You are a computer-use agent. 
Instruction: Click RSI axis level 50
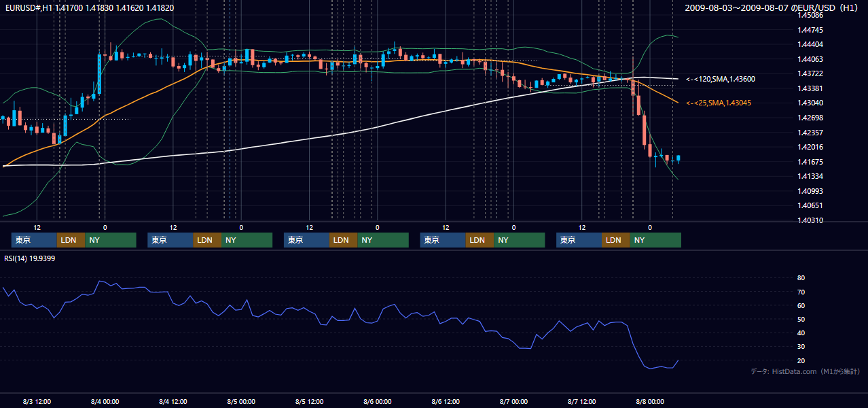point(801,319)
